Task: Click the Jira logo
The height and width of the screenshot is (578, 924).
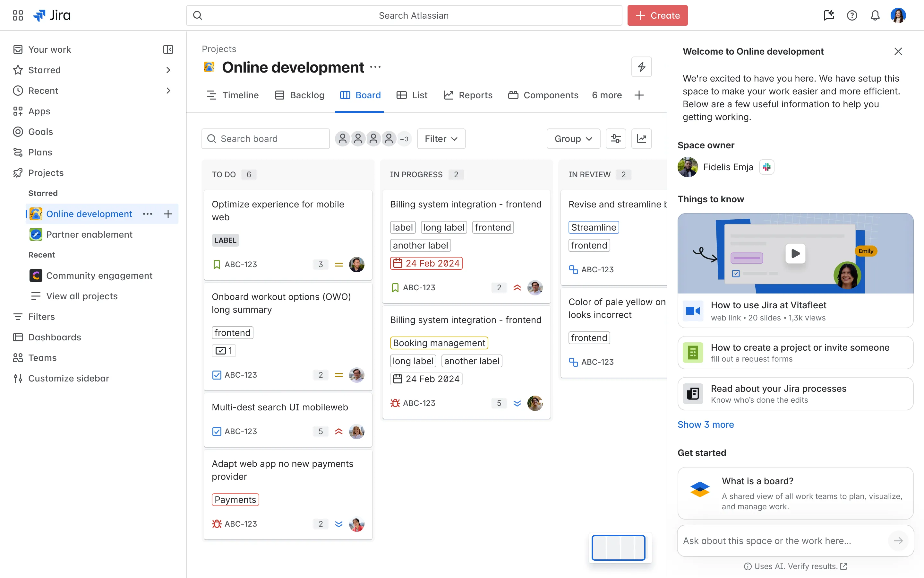Action: [x=52, y=15]
